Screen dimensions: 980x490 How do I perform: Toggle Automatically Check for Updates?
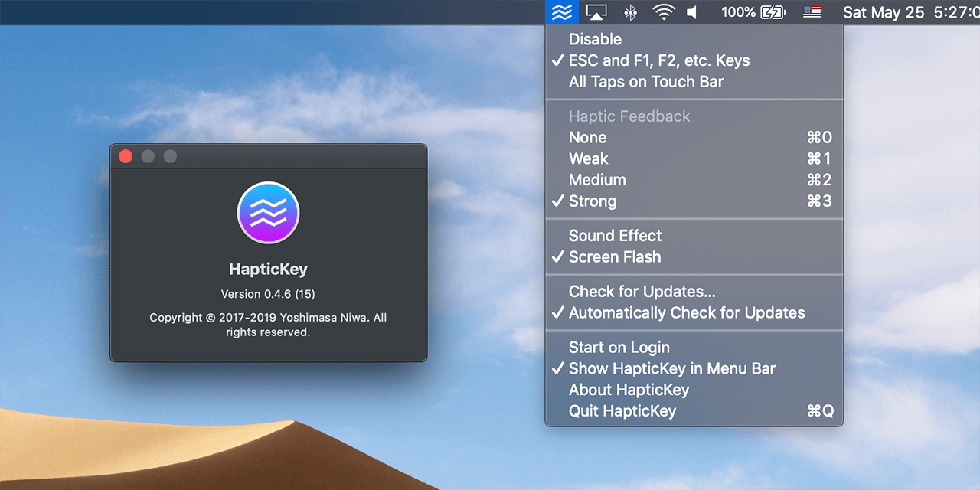coord(687,313)
